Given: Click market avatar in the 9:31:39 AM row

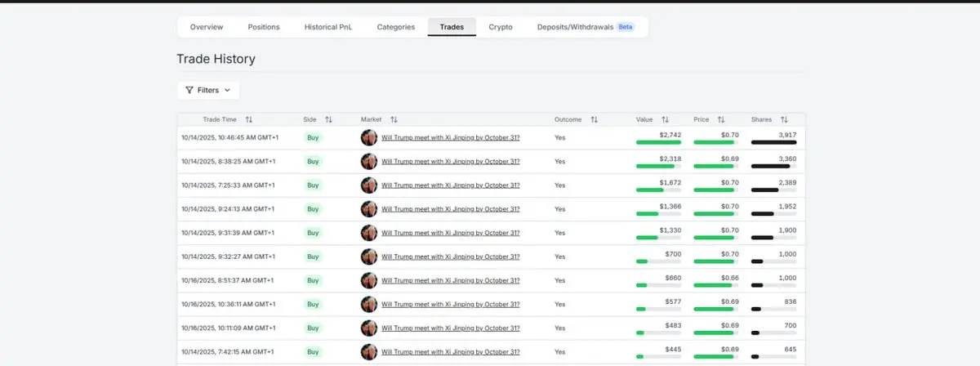Looking at the screenshot, I should click(369, 233).
